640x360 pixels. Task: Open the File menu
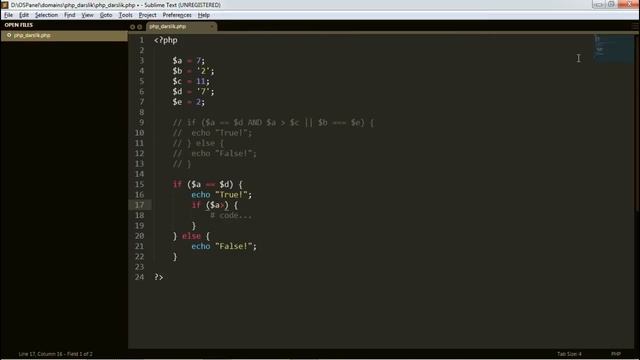click(8, 15)
